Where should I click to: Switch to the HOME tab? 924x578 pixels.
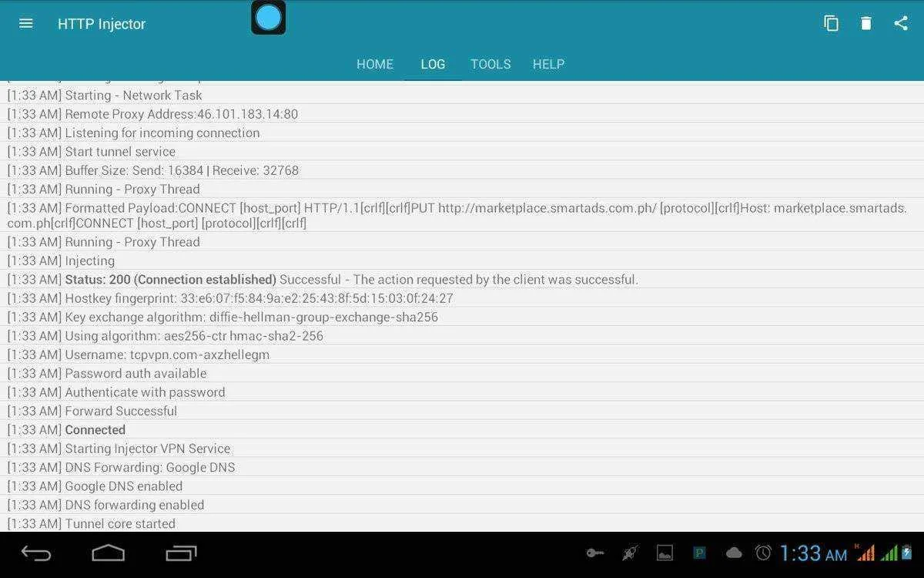point(375,64)
